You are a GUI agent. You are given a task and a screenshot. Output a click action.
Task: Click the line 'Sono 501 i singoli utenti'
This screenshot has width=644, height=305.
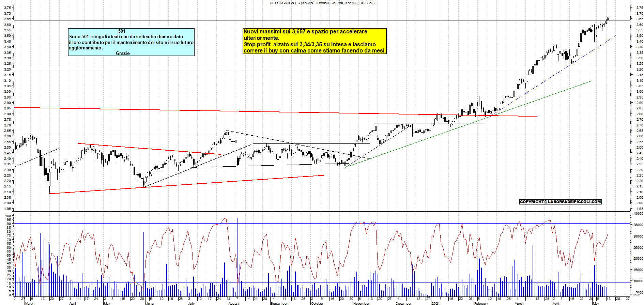click(126, 36)
